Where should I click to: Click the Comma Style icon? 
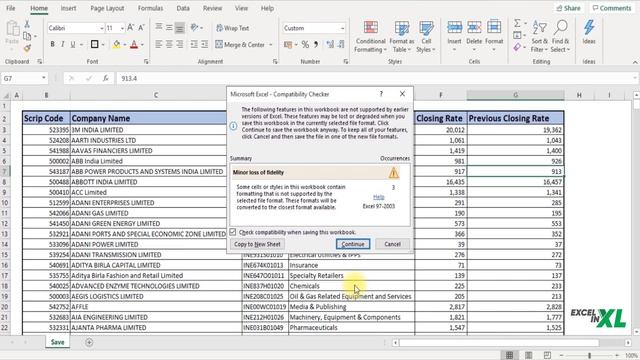click(316, 44)
